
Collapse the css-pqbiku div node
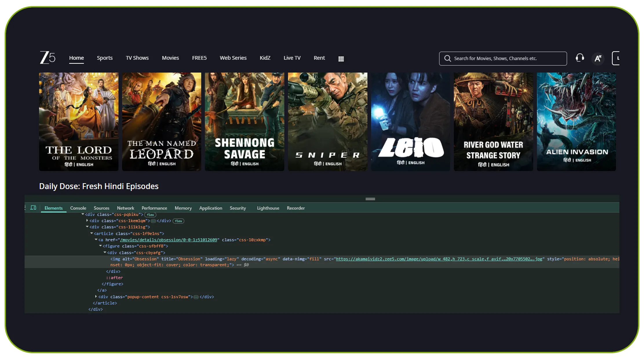click(83, 214)
